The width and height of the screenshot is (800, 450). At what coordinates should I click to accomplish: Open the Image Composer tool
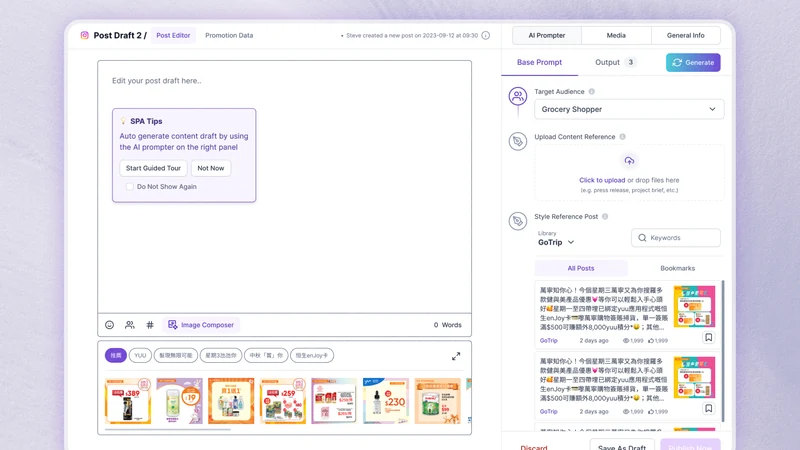pos(201,325)
